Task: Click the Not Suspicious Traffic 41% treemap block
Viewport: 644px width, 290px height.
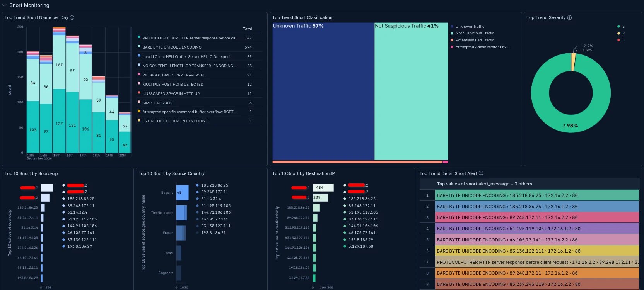Action: (411, 91)
